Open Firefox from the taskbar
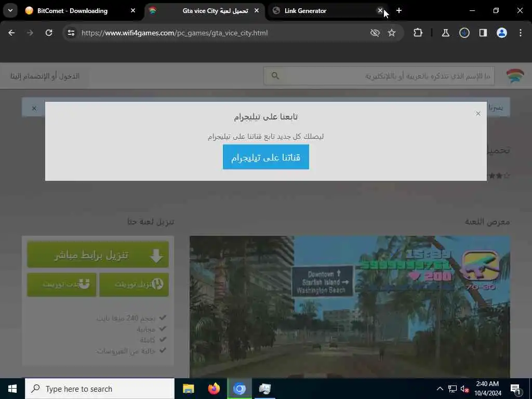532x399 pixels. (x=214, y=389)
